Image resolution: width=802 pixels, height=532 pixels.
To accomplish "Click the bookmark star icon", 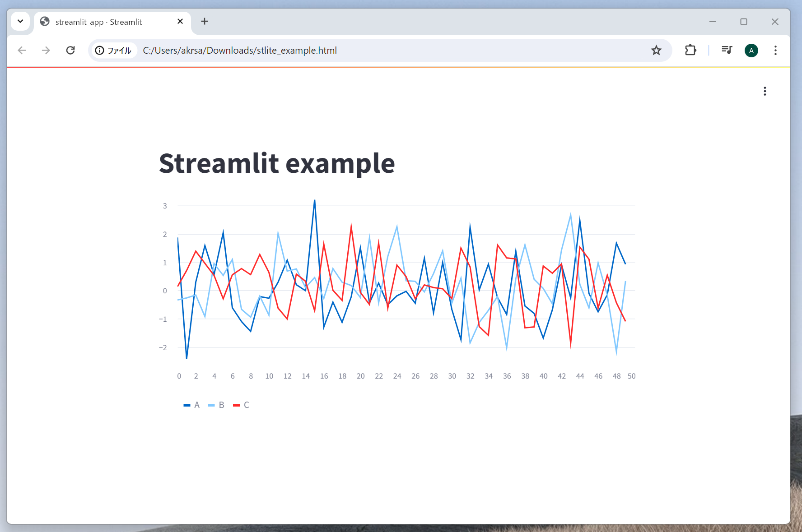I will [x=656, y=50].
